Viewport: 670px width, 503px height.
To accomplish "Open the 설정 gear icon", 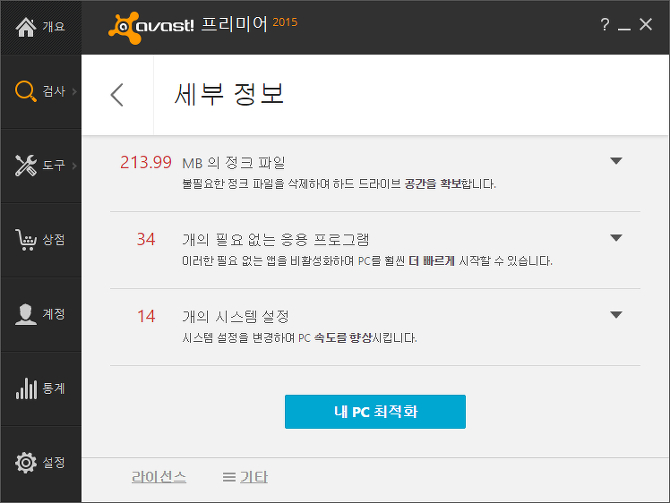I will pyautogui.click(x=26, y=462).
